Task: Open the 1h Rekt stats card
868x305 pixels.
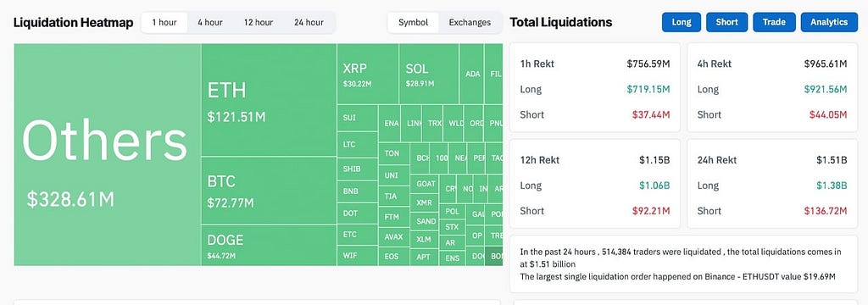Action: click(x=594, y=87)
